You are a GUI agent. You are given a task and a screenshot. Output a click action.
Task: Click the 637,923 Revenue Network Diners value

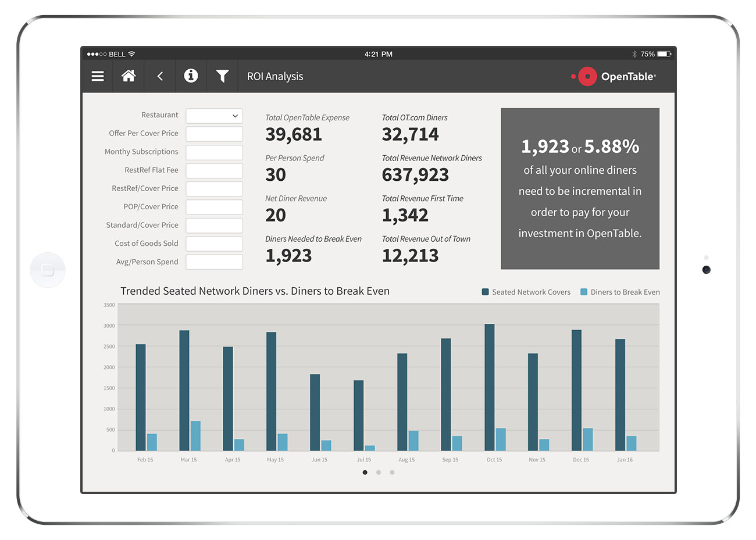tap(415, 175)
